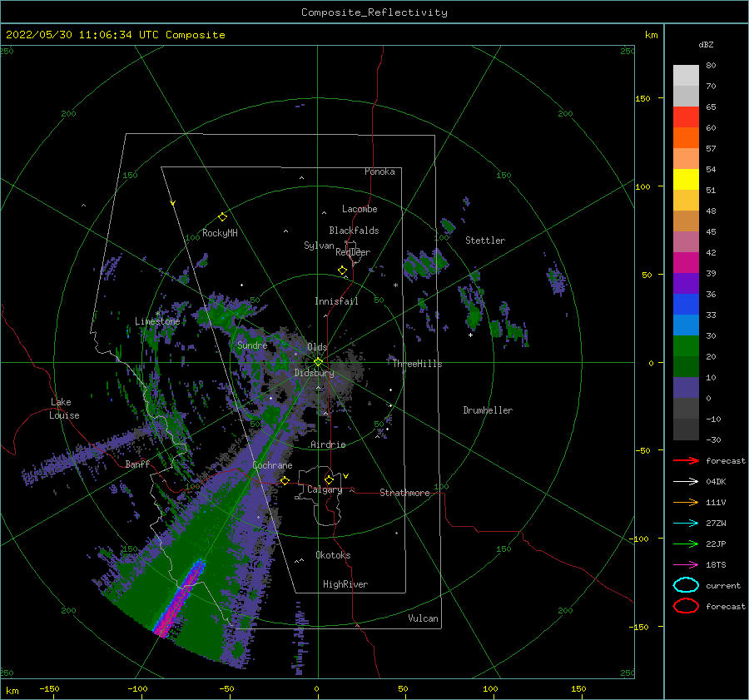Select the red forecast ellipse legend icon
The image size is (749, 700).
tap(686, 606)
